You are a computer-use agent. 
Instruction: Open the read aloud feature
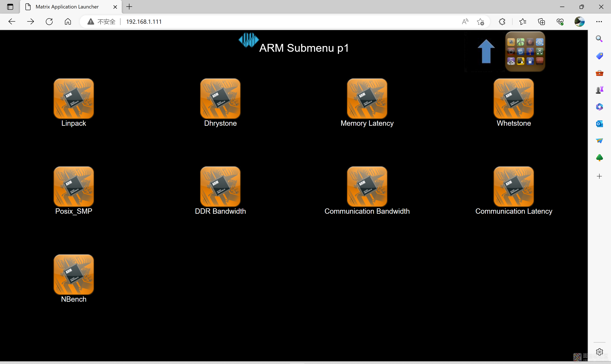tap(465, 22)
